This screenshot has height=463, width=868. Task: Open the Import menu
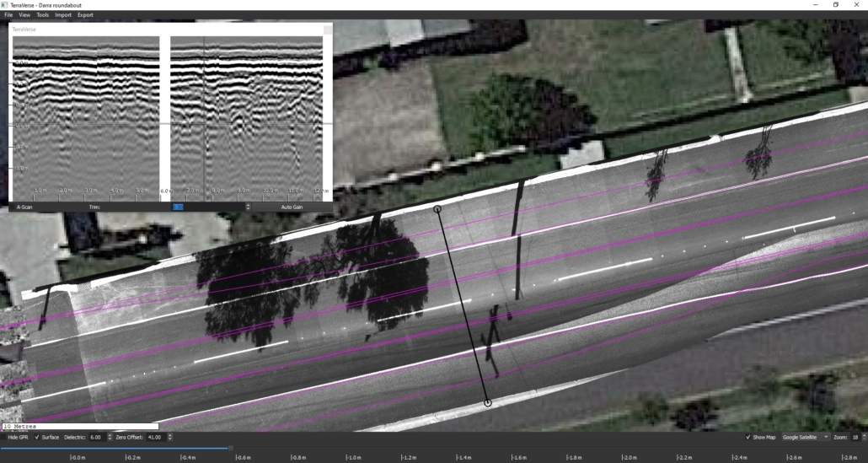click(x=63, y=15)
